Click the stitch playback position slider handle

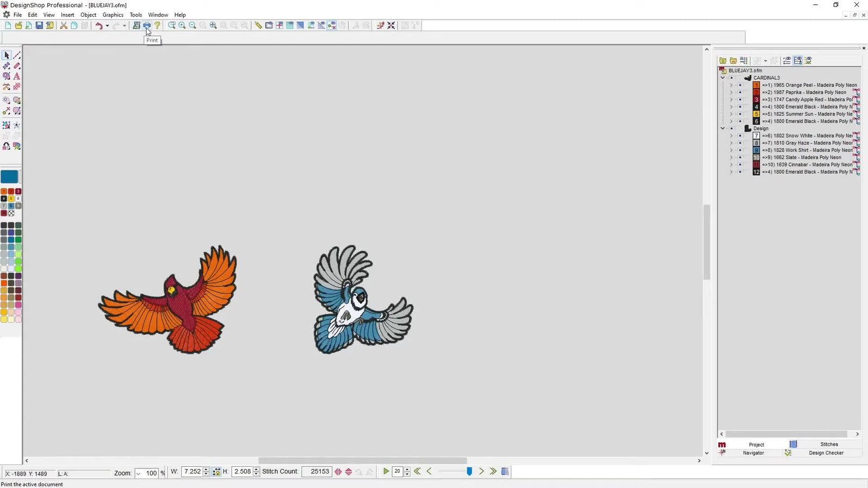coord(469,472)
